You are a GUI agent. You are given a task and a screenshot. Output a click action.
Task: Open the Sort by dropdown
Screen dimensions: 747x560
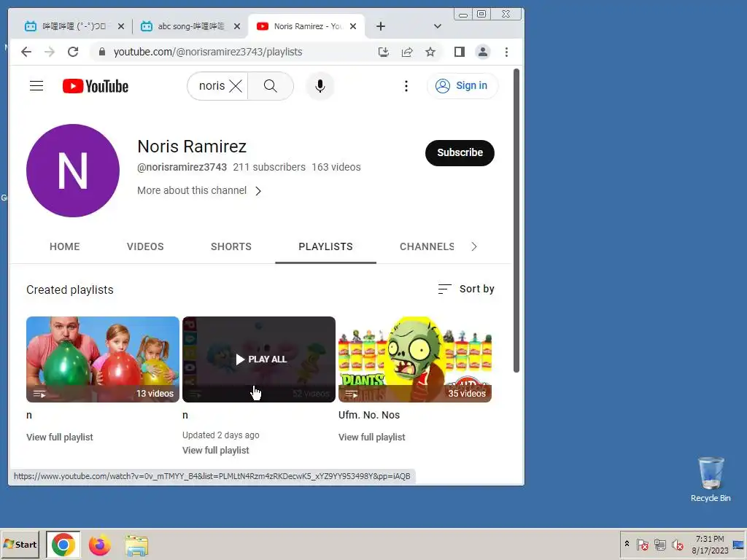(466, 289)
